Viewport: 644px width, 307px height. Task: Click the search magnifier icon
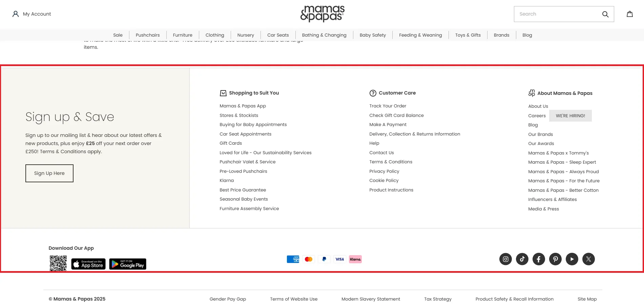tap(605, 14)
